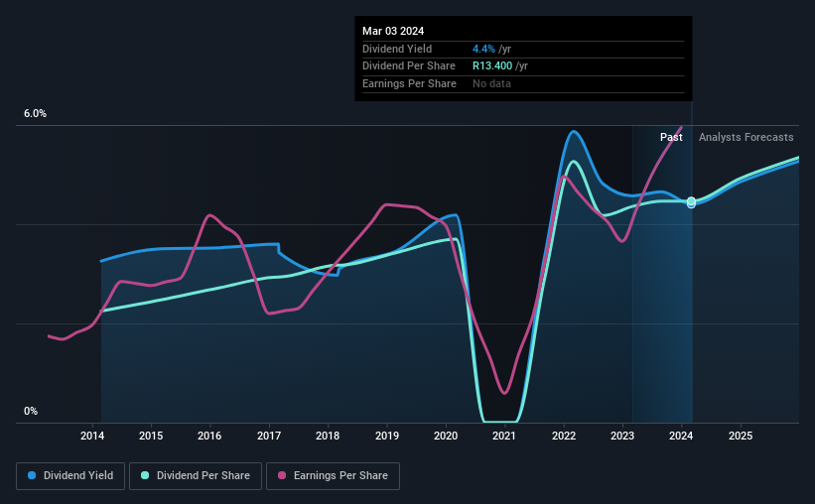Click the teal data point marker at 2024
Viewport: 815px width, 504px height.
[691, 201]
